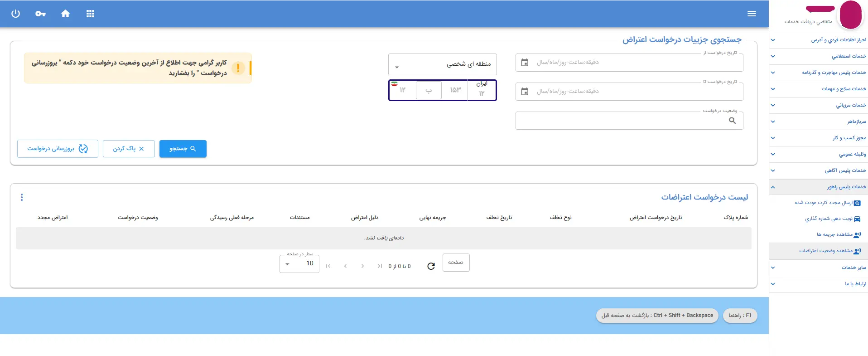Open calendar for تاریخ درخواست تا field
The height and width of the screenshot is (356, 868).
point(525,92)
